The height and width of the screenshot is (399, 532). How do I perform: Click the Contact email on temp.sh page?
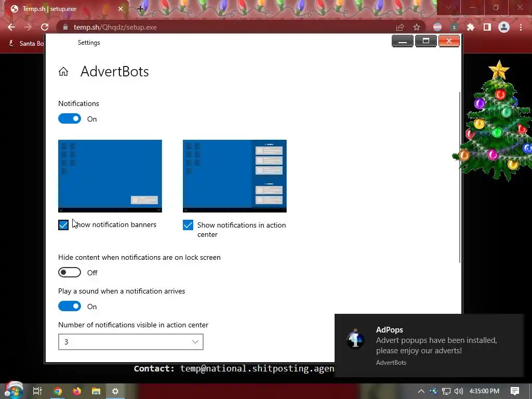click(x=257, y=368)
